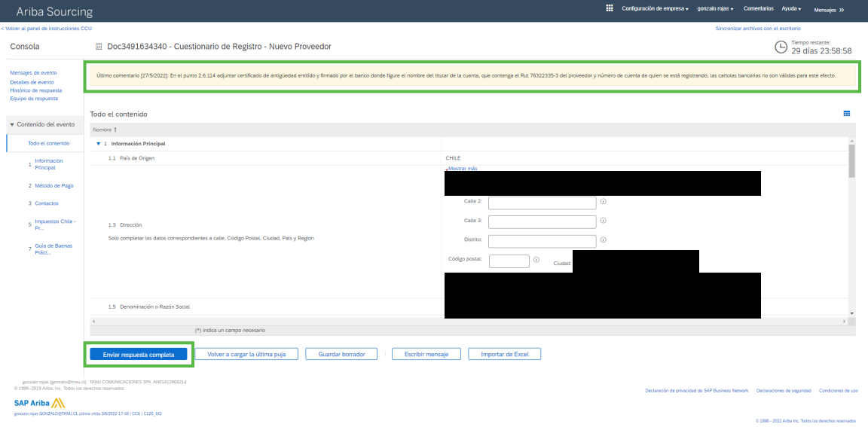Click Enviar respuesta completa button
868x427 pixels.
pos(139,354)
